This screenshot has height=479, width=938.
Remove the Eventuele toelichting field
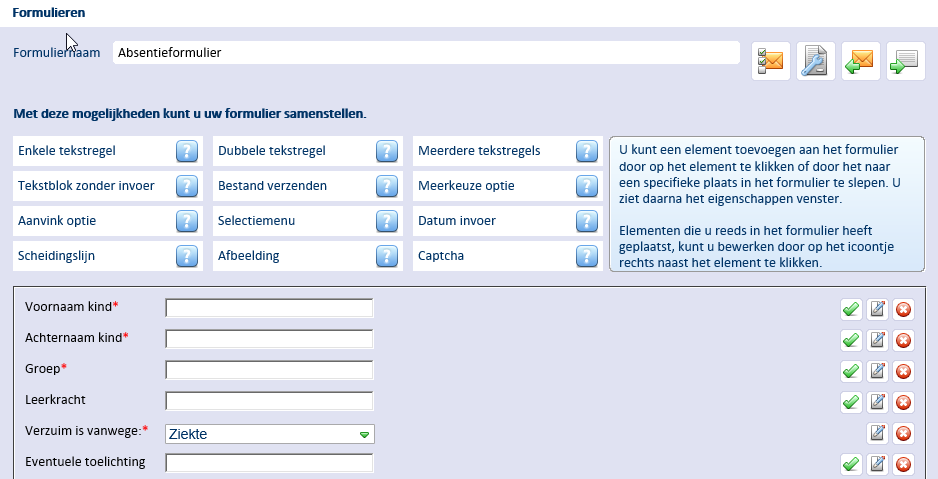(x=903, y=464)
